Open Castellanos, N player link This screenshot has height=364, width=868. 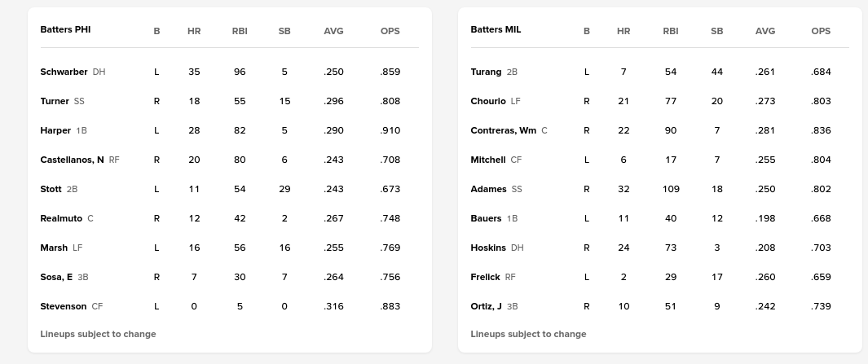[72, 160]
